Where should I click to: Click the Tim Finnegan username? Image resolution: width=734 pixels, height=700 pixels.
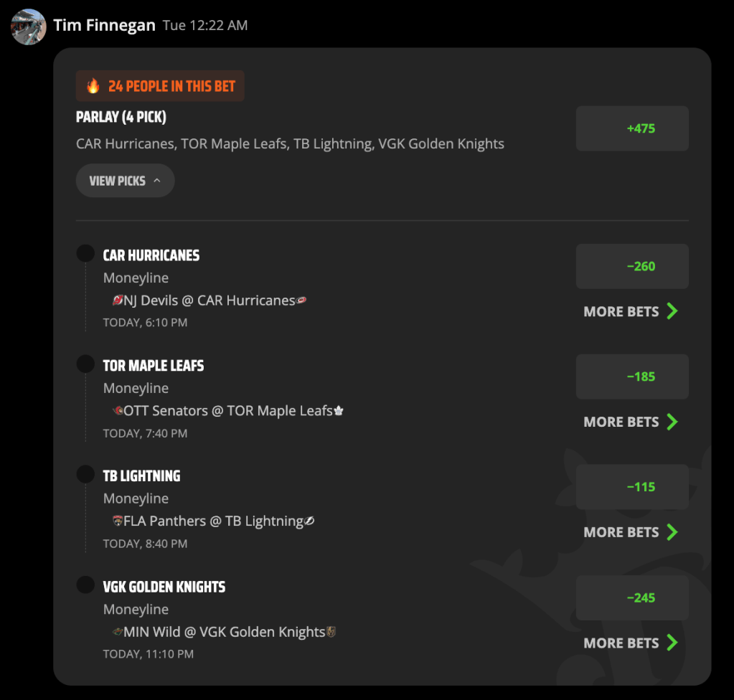[104, 25]
